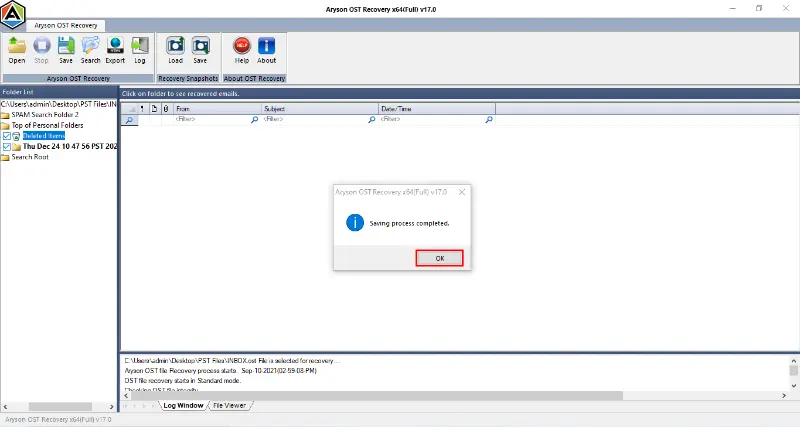Click the info icon in the dialog
This screenshot has width=800, height=427.
click(x=355, y=222)
